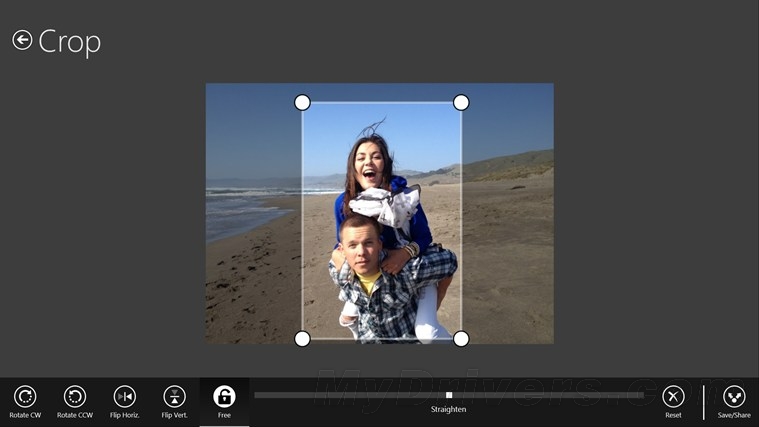Screen dimensions: 759x427
Task: Click the woman's face inside crop area
Action: pos(368,165)
